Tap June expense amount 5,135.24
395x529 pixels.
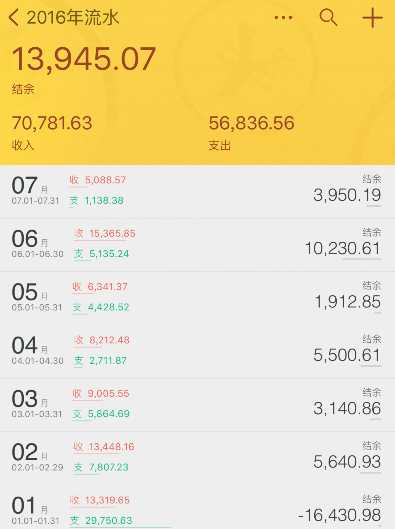click(x=109, y=254)
